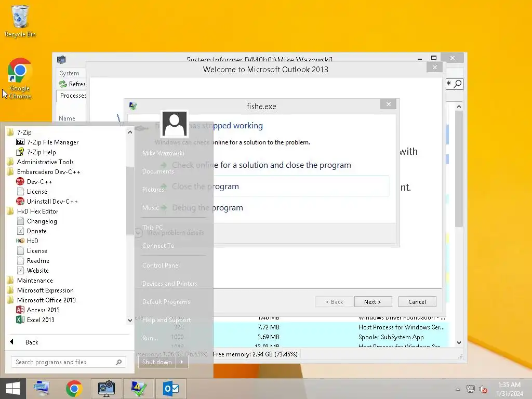The height and width of the screenshot is (399, 532).
Task: Click the search icon in start menu box
Action: coord(119,362)
